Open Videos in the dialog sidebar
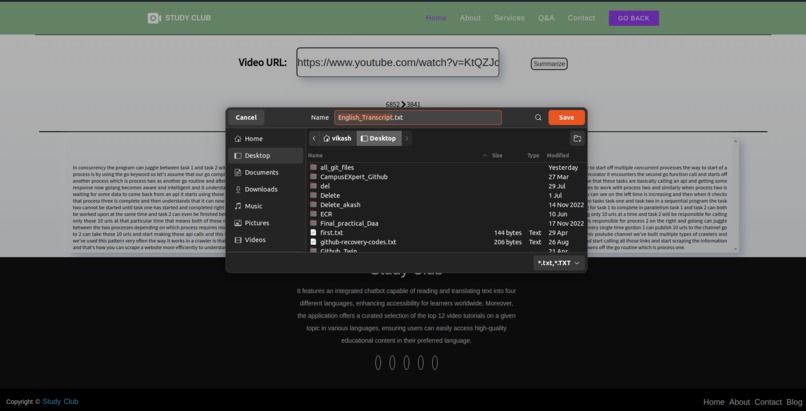 coord(265,240)
